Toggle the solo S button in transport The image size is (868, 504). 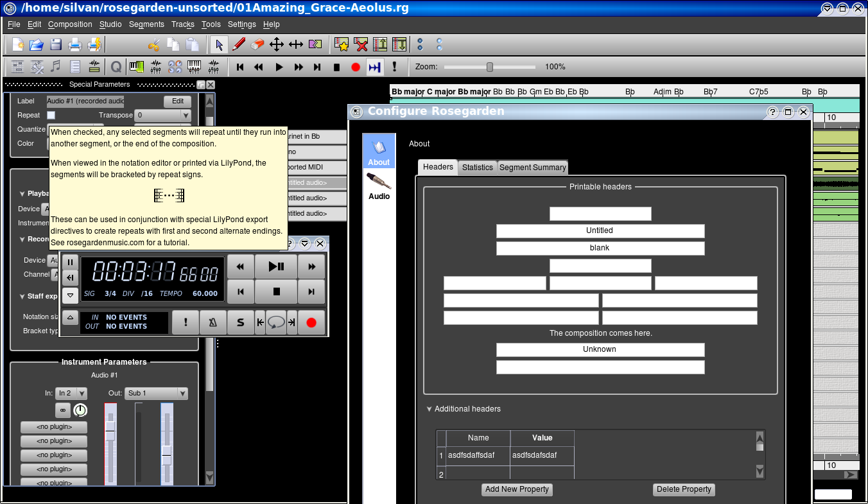point(240,322)
